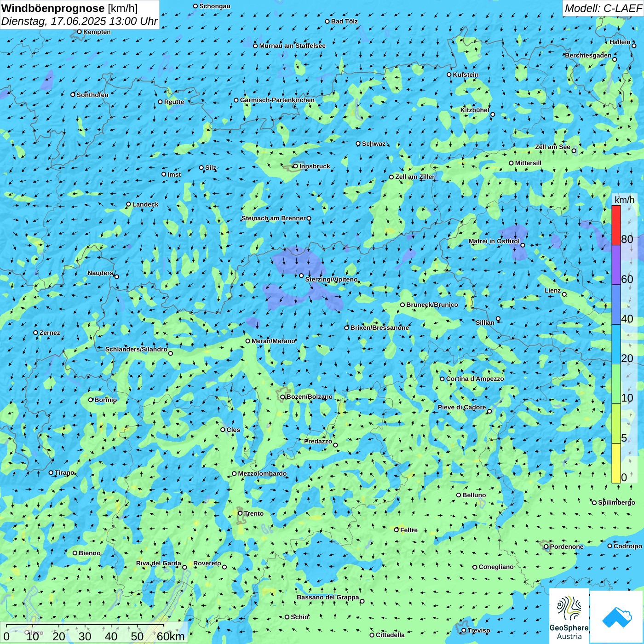Click the Spilimbergo label
This screenshot has width=644, height=644.
616,502
